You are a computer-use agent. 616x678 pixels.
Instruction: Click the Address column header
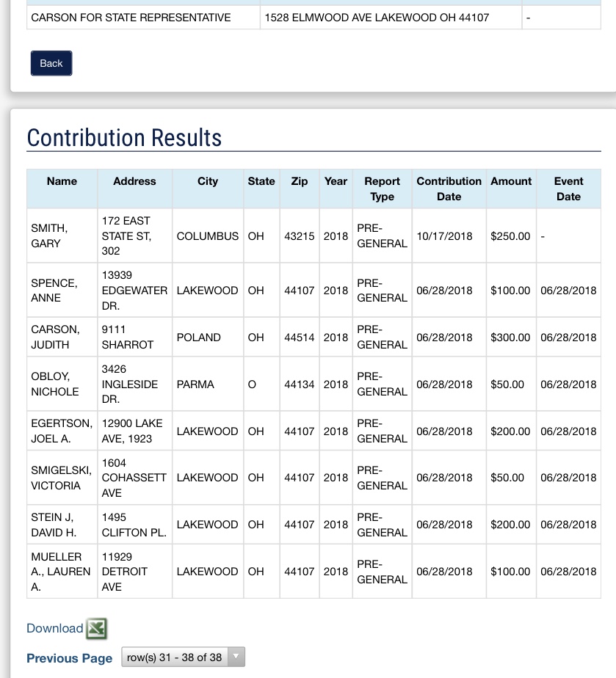[134, 181]
